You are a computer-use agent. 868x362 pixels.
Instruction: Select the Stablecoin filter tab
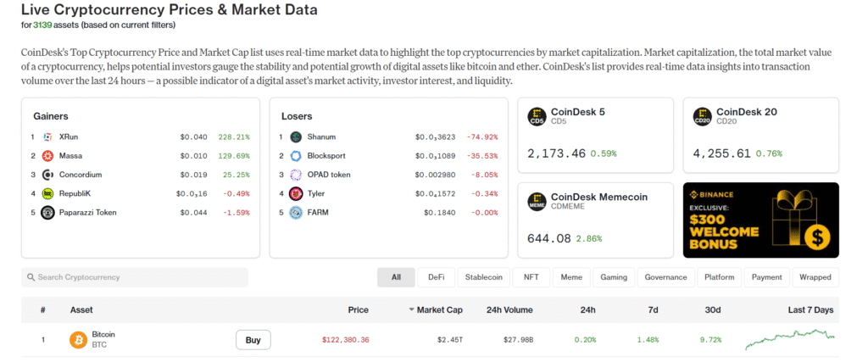483,277
